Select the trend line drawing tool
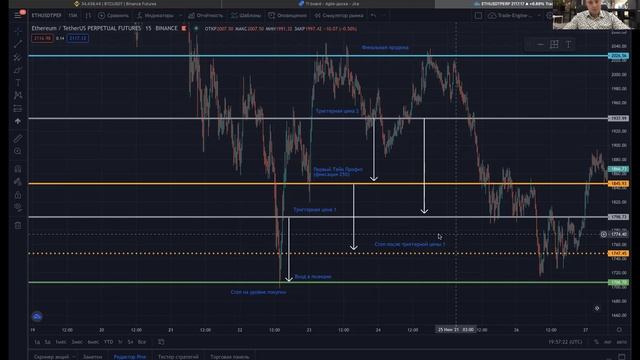 pos(18,44)
